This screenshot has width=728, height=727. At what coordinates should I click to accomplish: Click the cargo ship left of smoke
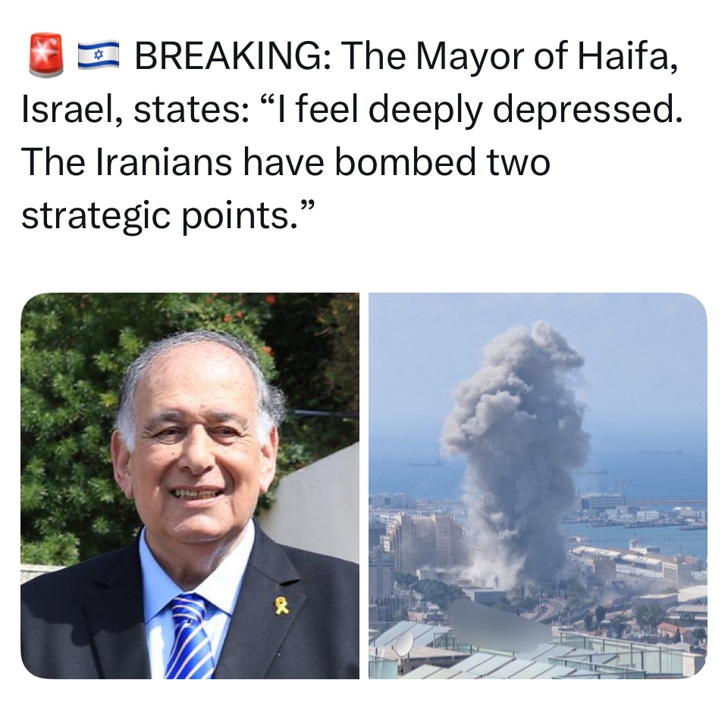[x=425, y=463]
